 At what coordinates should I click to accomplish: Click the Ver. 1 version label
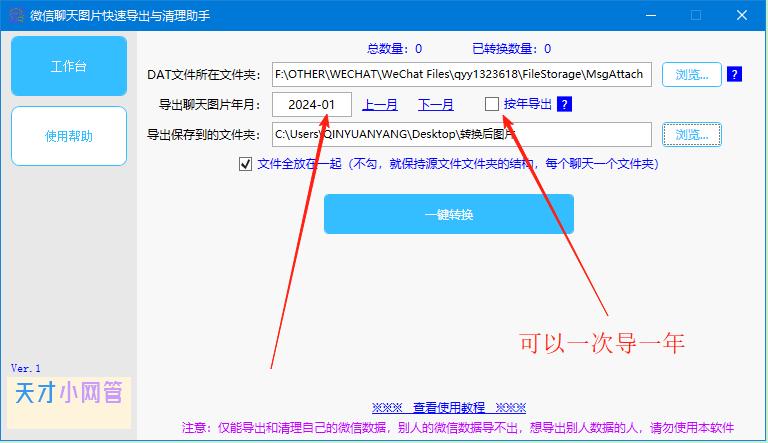coord(25,368)
